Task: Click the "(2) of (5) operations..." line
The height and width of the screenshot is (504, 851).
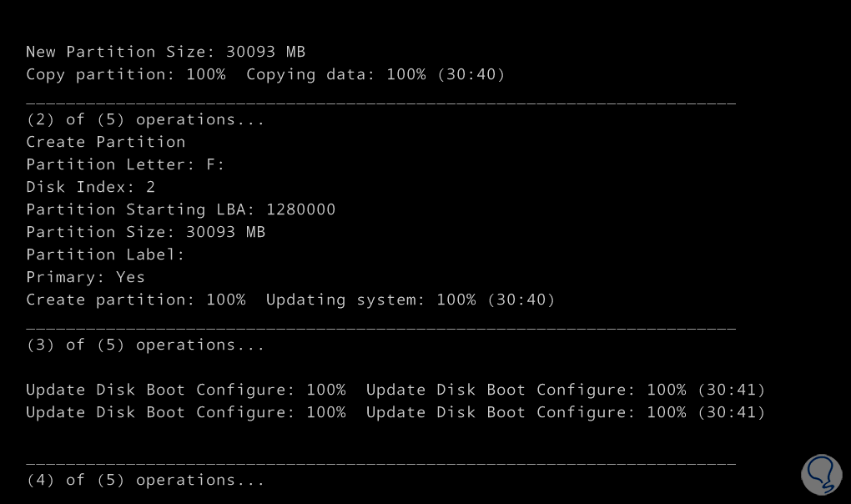Action: click(145, 119)
